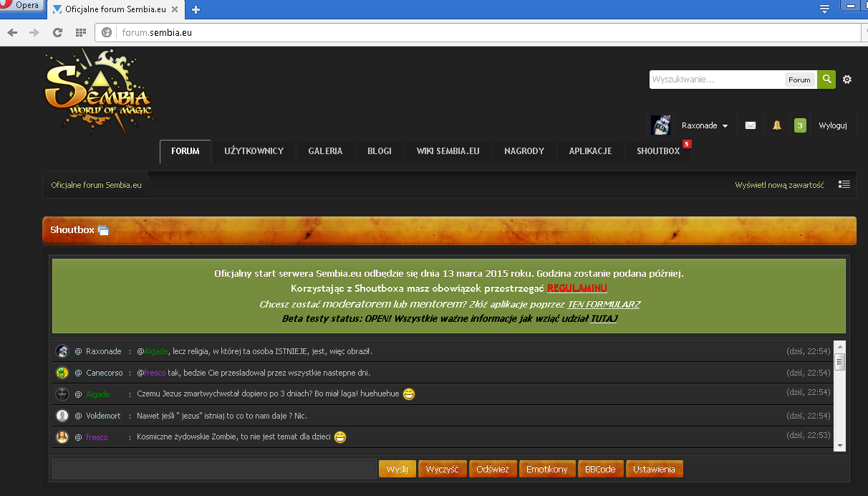Open notifications bell icon
The height and width of the screenshot is (496, 868).
click(777, 125)
